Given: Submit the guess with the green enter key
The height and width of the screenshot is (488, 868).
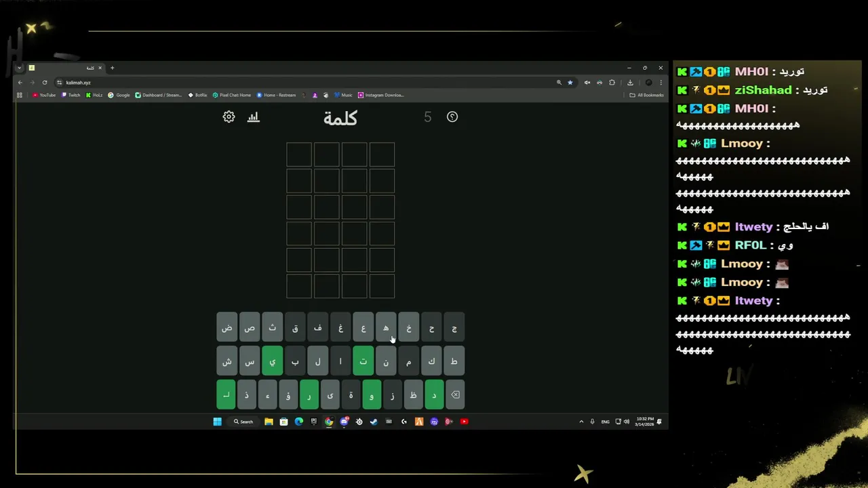Looking at the screenshot, I should point(226,395).
